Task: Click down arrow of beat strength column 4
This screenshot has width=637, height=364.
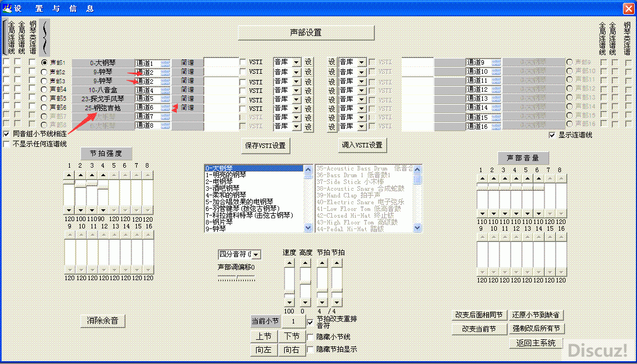Action: point(103,210)
